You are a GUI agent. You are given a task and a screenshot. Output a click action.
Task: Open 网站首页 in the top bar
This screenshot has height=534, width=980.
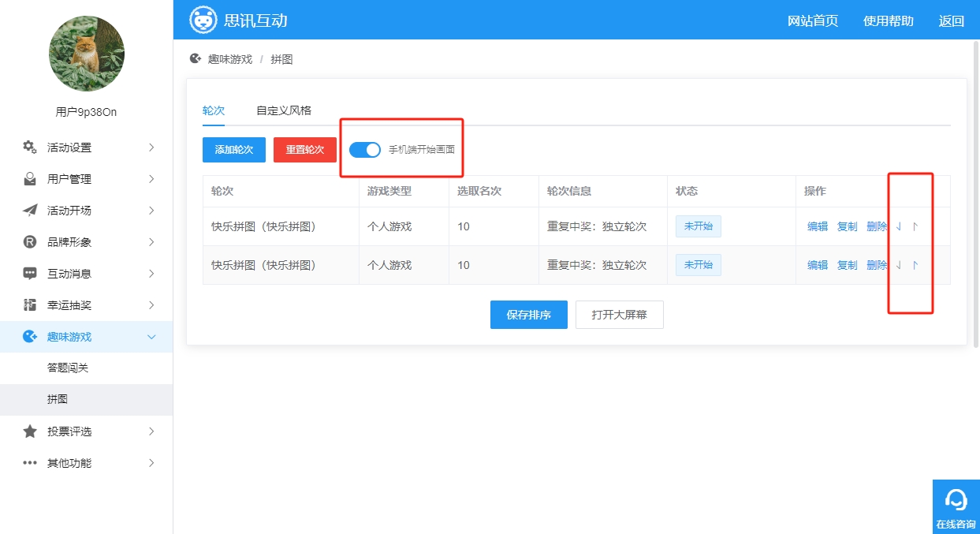pyautogui.click(x=813, y=21)
